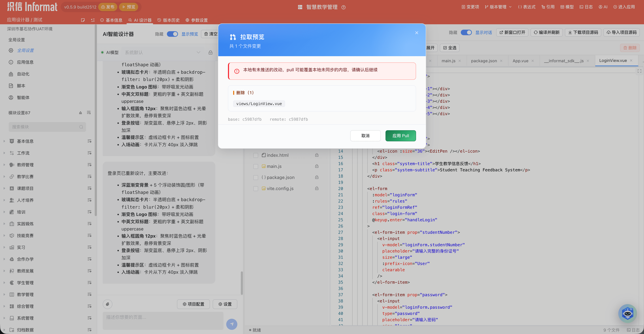Open the 表达式 item
The height and width of the screenshot is (334, 644).
click(527, 7)
